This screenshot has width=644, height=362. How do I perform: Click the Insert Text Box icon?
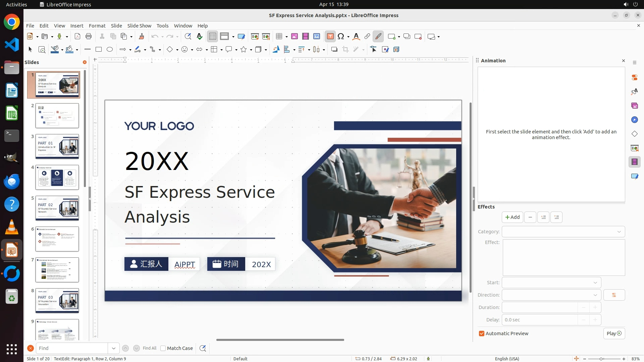point(330,37)
